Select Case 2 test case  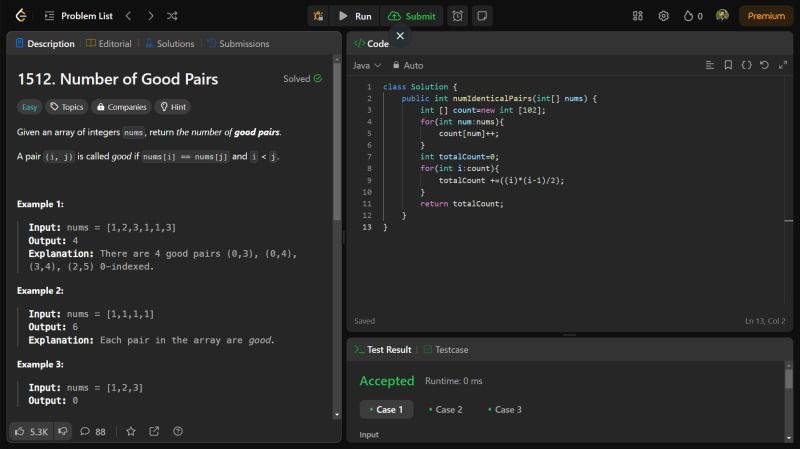pyautogui.click(x=445, y=410)
